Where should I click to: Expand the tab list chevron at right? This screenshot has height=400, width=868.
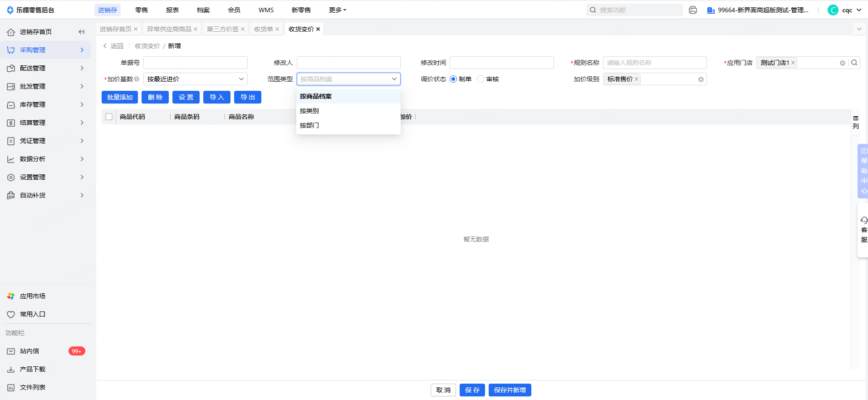pyautogui.click(x=859, y=29)
